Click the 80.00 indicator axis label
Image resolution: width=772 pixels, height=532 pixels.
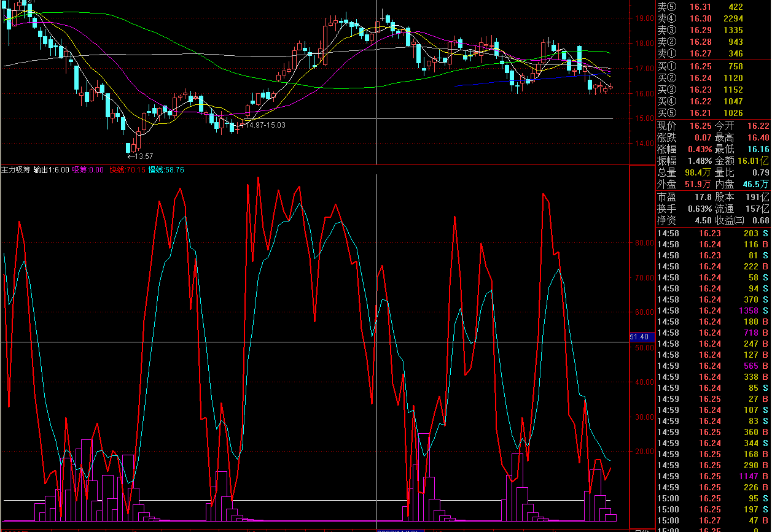point(644,243)
